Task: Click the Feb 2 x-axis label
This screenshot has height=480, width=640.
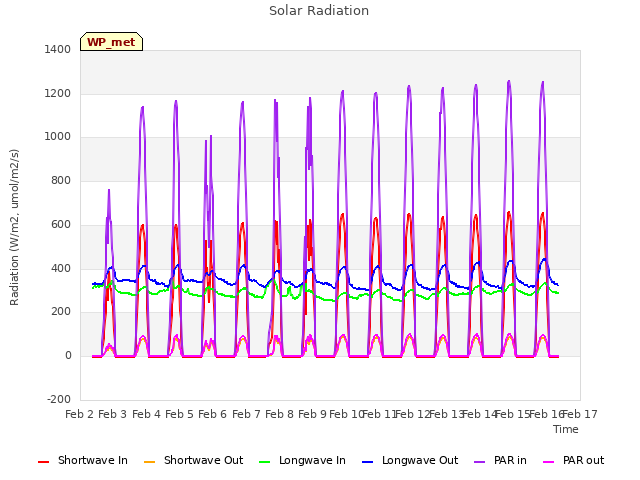Action: point(80,414)
